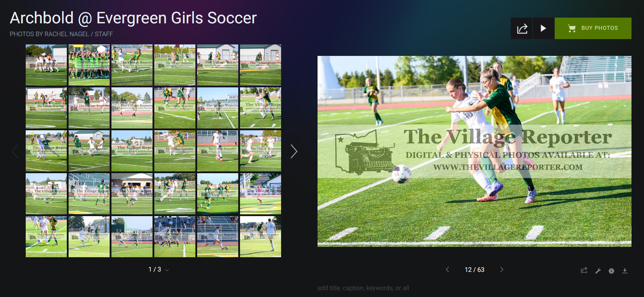Viewport: 644px width, 297px height.
Task: Download the current photo with the download icon
Action: coord(625,271)
